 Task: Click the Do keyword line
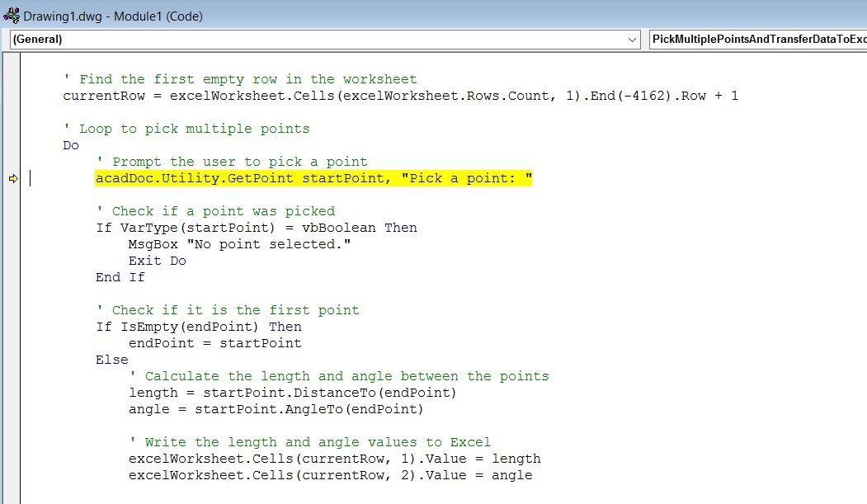point(71,145)
